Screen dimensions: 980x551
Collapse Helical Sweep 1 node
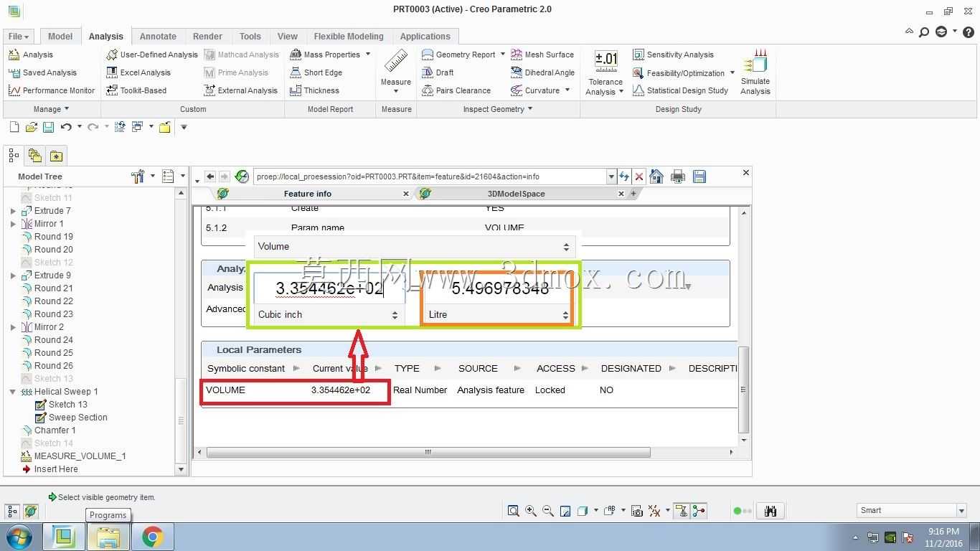coord(13,392)
